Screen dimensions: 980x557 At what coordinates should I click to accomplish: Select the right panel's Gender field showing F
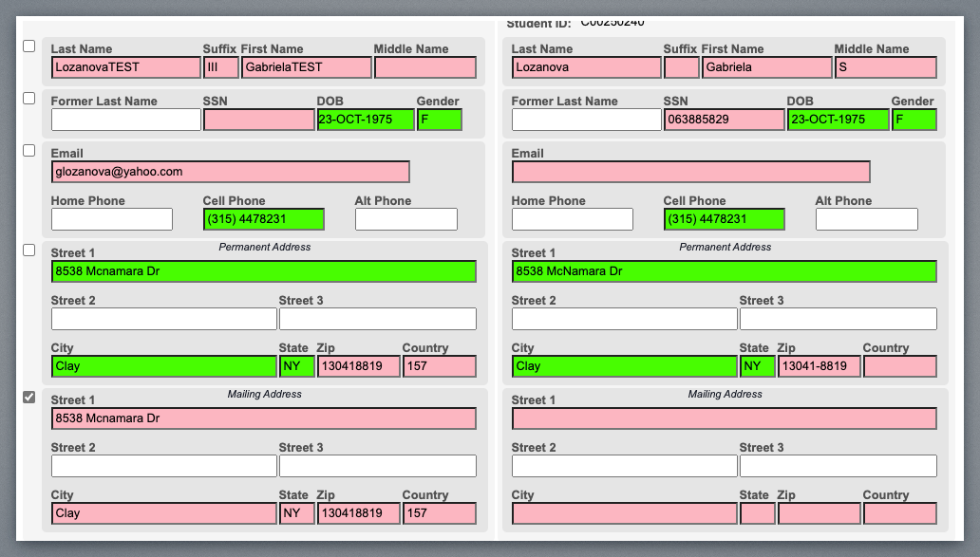tap(914, 120)
